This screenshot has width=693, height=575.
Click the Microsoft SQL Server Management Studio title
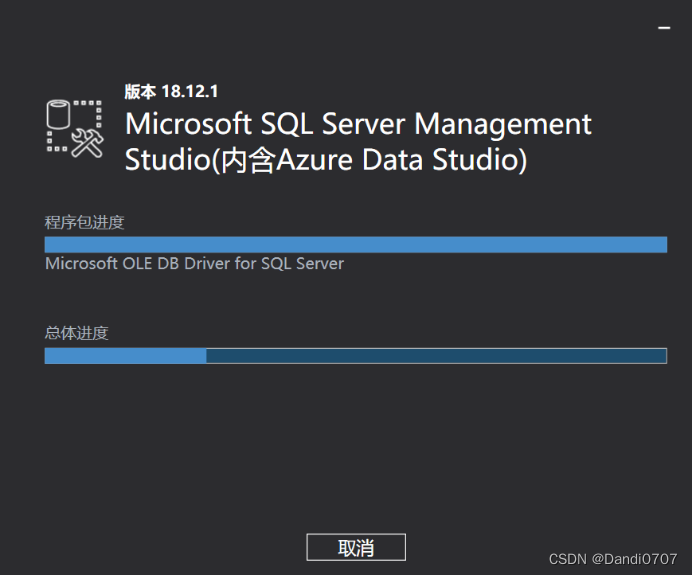tap(358, 141)
